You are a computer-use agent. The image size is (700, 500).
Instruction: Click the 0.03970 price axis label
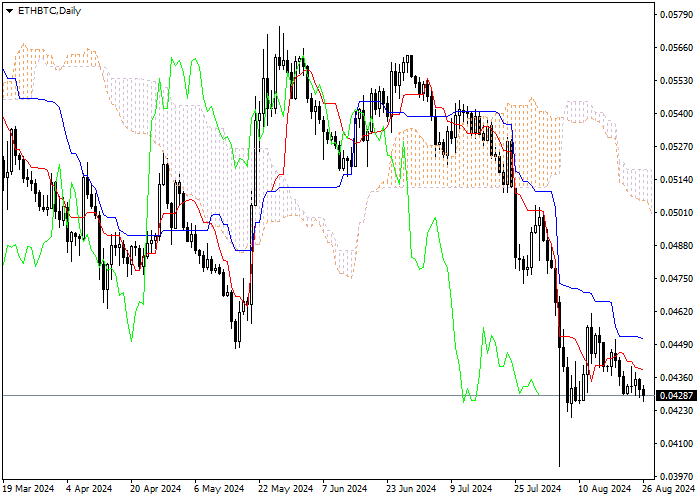coord(676,476)
